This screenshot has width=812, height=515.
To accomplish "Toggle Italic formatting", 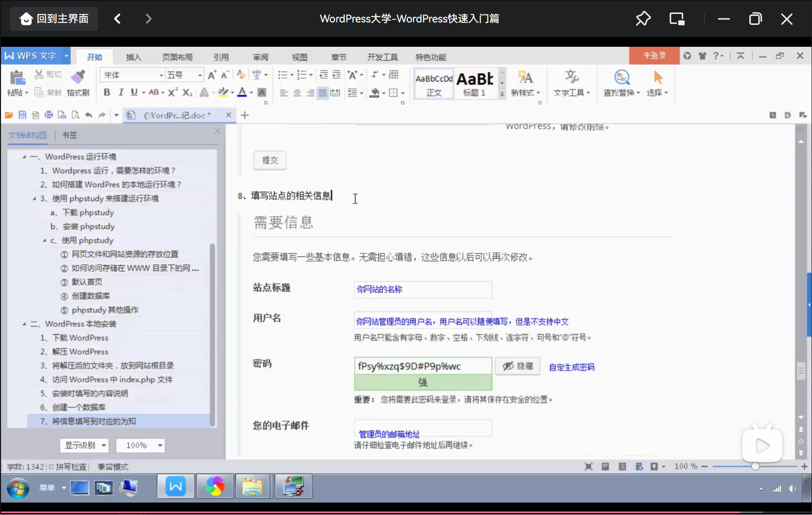I will 120,92.
